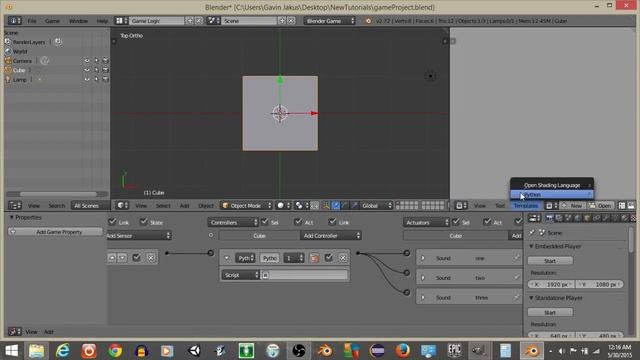
Task: Move the sensor up with arrow icon
Action: 112,258
